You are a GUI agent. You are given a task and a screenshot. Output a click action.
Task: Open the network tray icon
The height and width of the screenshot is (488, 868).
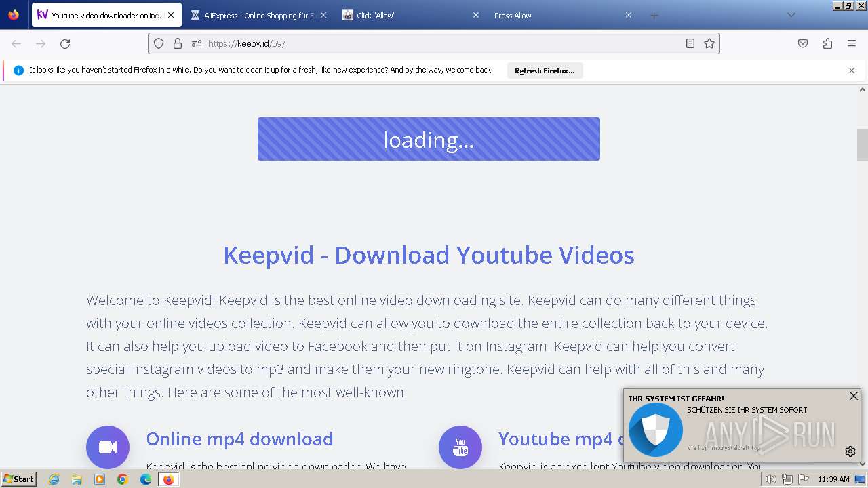coord(787,479)
